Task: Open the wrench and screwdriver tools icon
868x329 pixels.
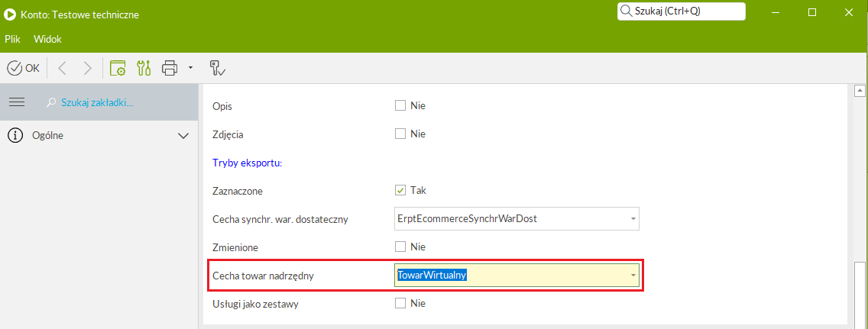Action: tap(144, 68)
